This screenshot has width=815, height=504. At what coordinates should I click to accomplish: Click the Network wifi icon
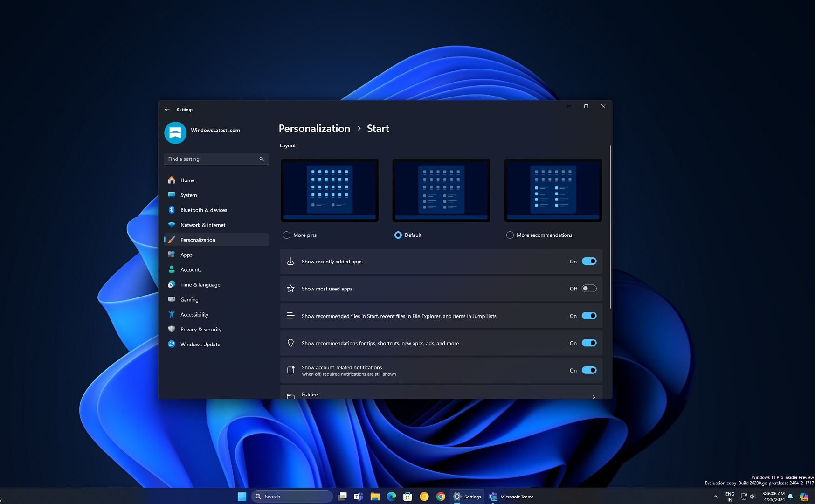pos(172,225)
